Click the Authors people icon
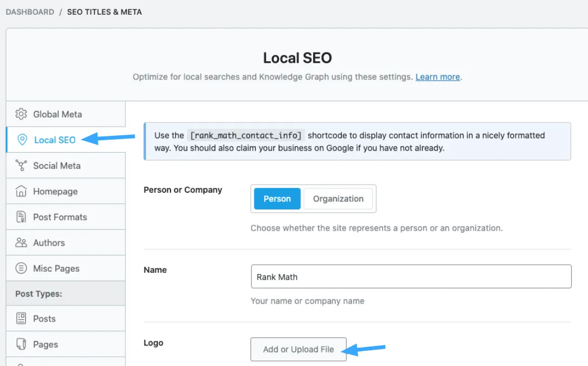 pos(21,243)
